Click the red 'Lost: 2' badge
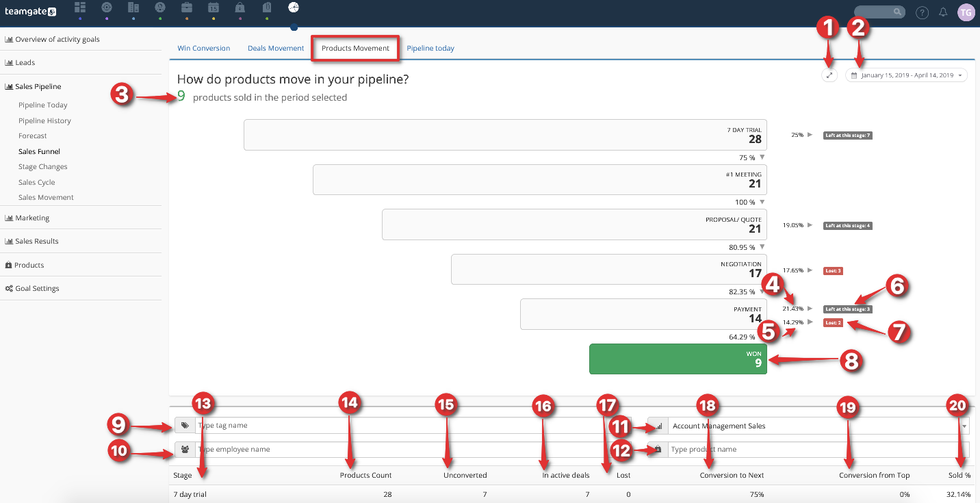 pyautogui.click(x=833, y=322)
